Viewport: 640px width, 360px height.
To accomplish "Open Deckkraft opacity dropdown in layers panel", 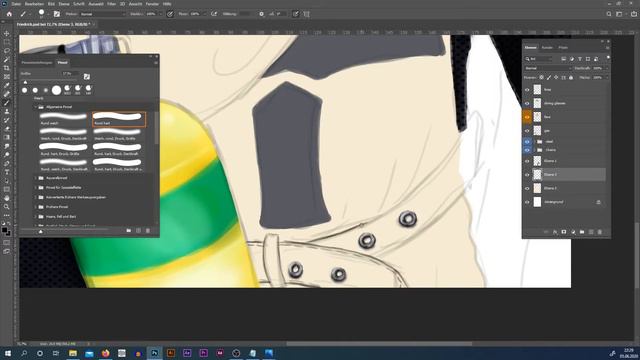I will click(x=607, y=68).
